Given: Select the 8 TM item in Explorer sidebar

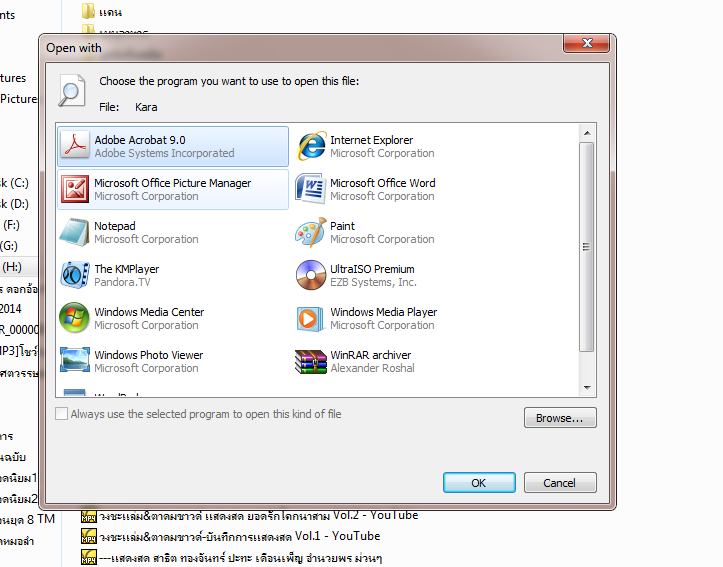Looking at the screenshot, I should coord(28,520).
